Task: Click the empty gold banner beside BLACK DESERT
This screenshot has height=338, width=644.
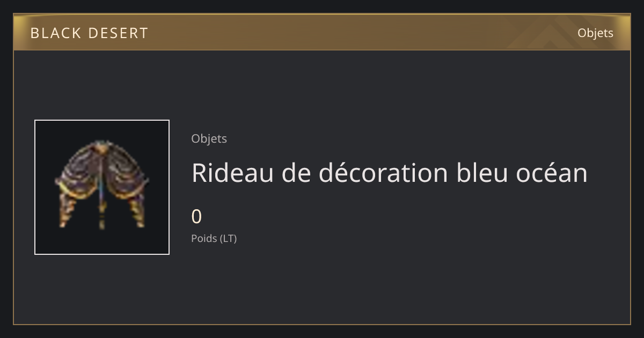Action: (322, 33)
